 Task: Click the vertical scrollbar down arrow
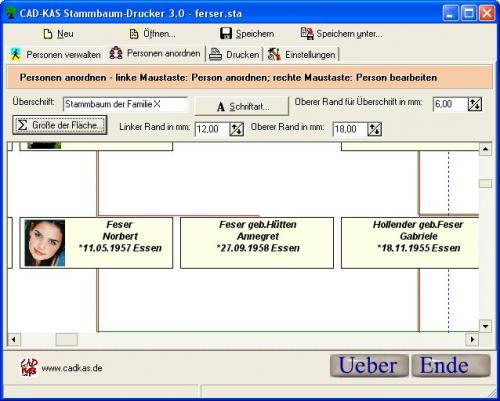coord(485,326)
